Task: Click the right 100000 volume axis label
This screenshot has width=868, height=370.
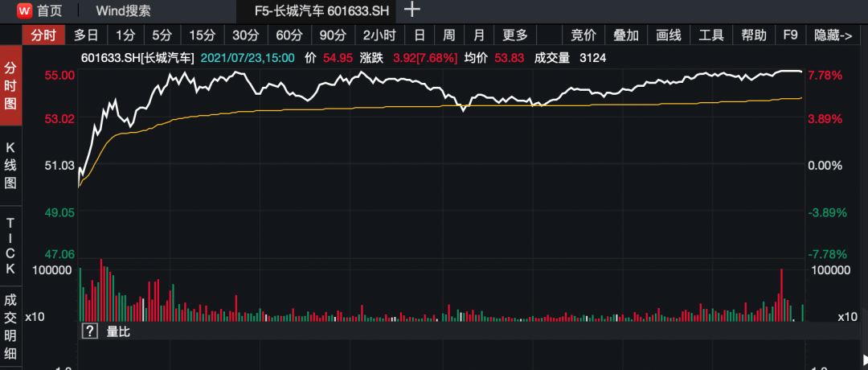Action: [x=830, y=270]
